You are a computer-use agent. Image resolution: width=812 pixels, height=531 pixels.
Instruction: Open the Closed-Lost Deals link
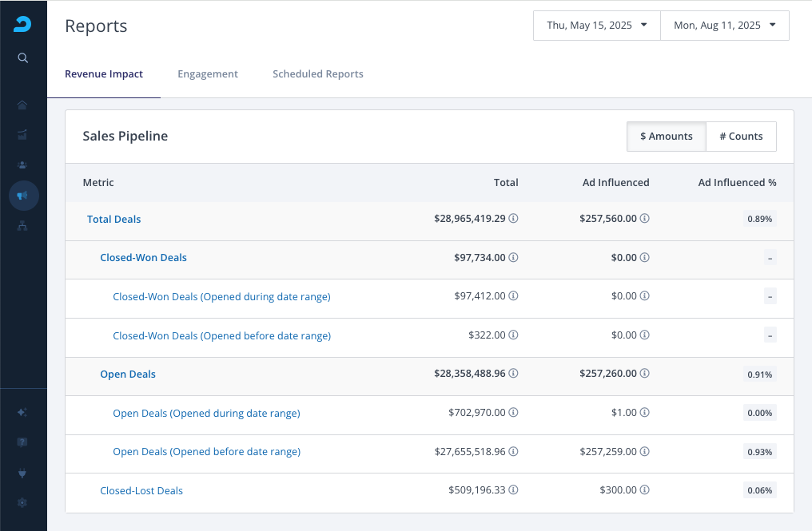[141, 491]
